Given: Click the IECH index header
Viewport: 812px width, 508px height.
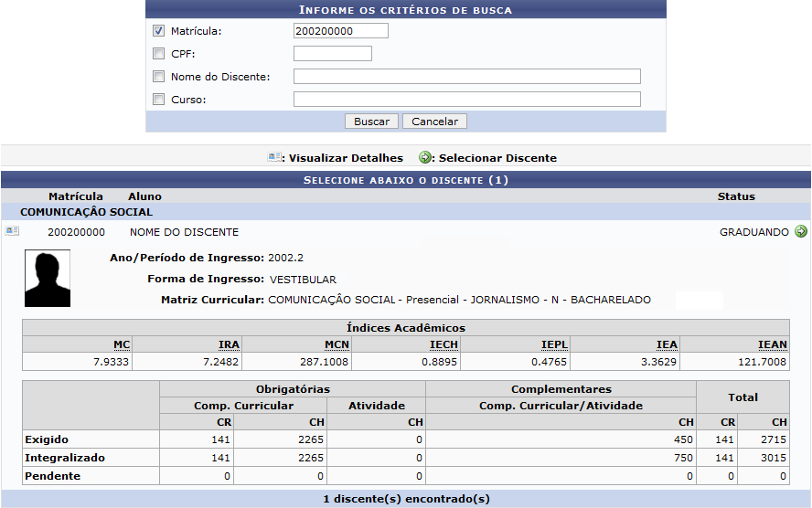Looking at the screenshot, I should tap(443, 344).
